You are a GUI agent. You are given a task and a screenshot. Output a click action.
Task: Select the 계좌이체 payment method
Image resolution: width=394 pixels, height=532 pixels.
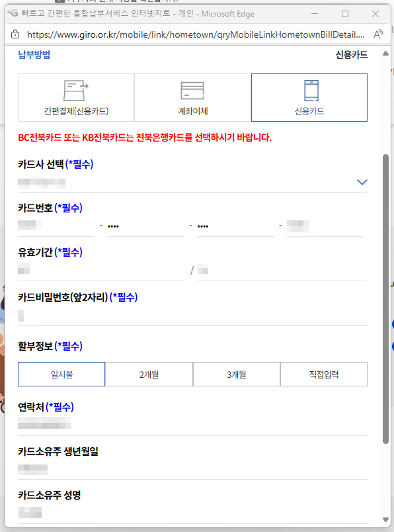pos(192,98)
